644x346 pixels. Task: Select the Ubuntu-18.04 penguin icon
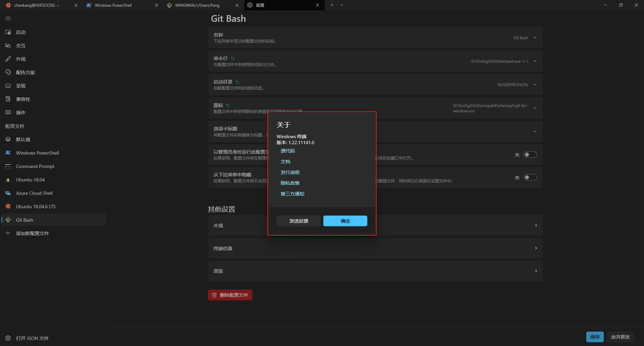(8, 180)
